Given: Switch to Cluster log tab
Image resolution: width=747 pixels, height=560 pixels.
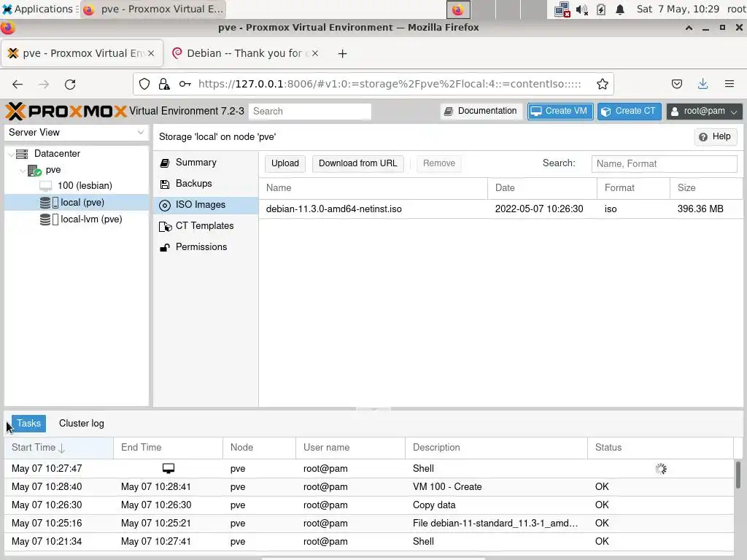Looking at the screenshot, I should pos(82,424).
